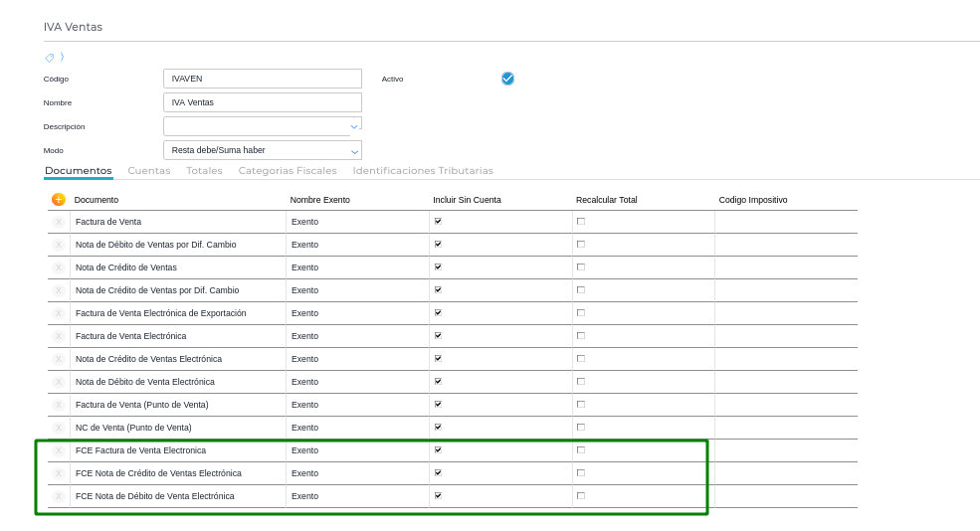
Task: Delete the FCE Nota de Débito row
Action: (58, 496)
